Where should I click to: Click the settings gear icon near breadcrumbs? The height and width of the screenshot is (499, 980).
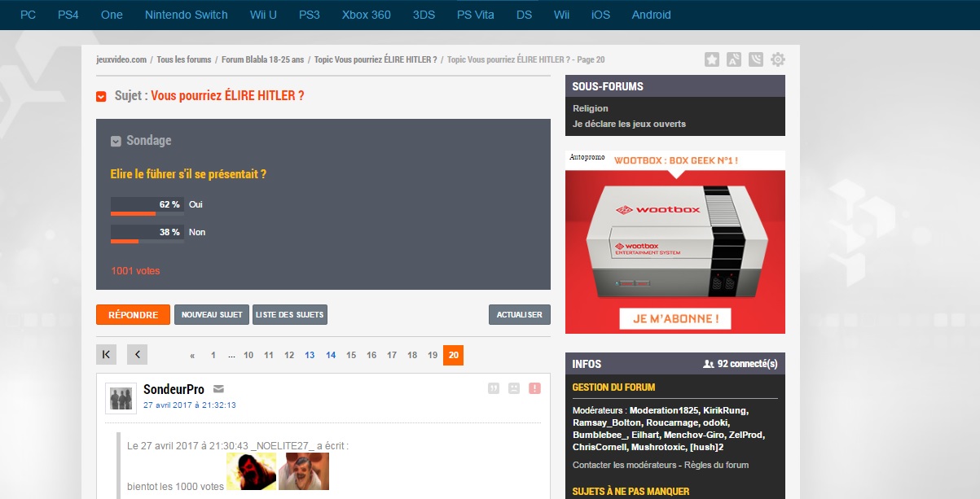[x=778, y=59]
